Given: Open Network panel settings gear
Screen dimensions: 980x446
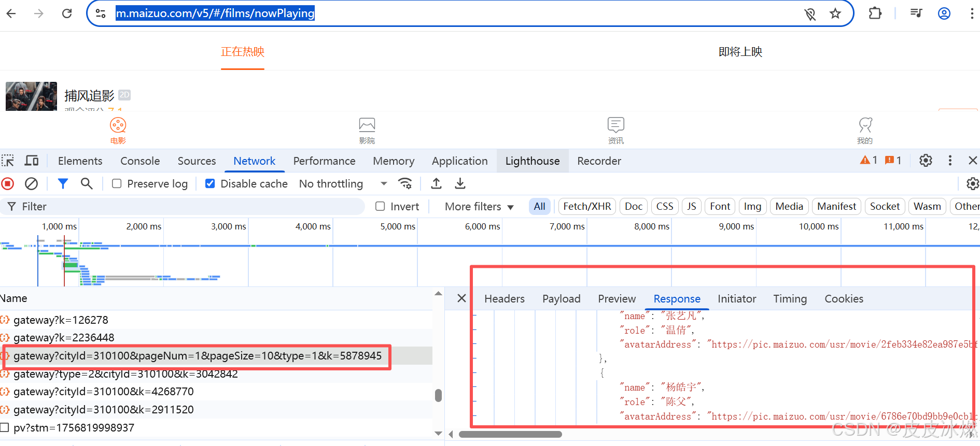Looking at the screenshot, I should point(972,183).
